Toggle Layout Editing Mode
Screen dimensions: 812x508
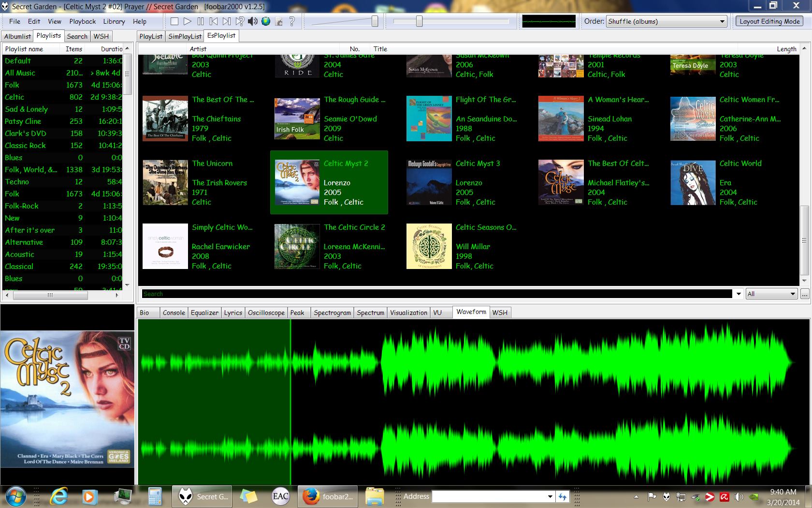[x=769, y=21]
